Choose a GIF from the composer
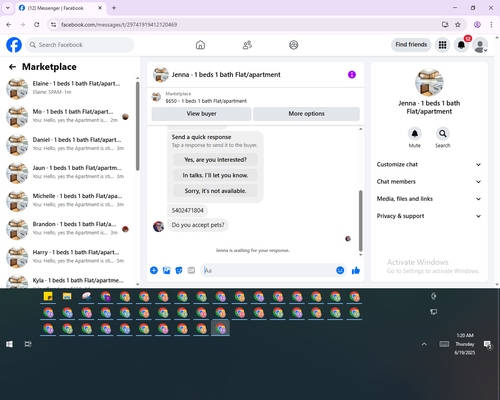500x400 pixels. (191, 270)
